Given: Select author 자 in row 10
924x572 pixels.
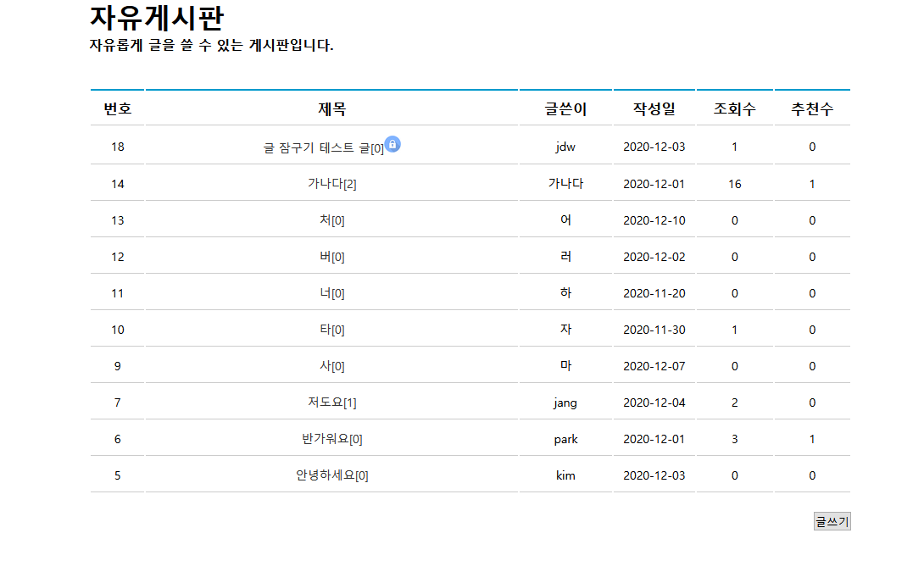Looking at the screenshot, I should [565, 330].
